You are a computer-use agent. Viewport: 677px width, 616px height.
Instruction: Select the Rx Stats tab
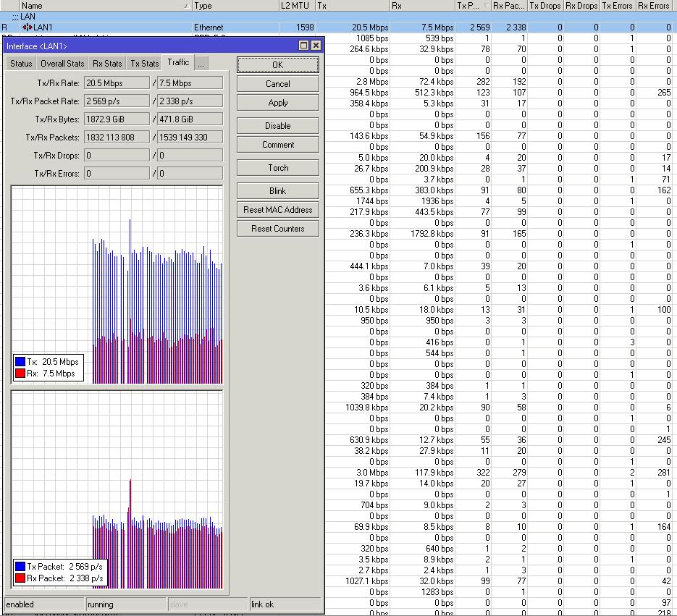point(107,64)
